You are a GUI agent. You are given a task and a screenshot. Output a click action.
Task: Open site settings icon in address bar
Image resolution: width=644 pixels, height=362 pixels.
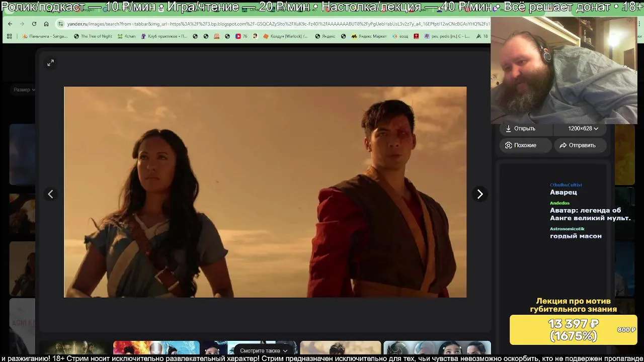click(x=61, y=24)
